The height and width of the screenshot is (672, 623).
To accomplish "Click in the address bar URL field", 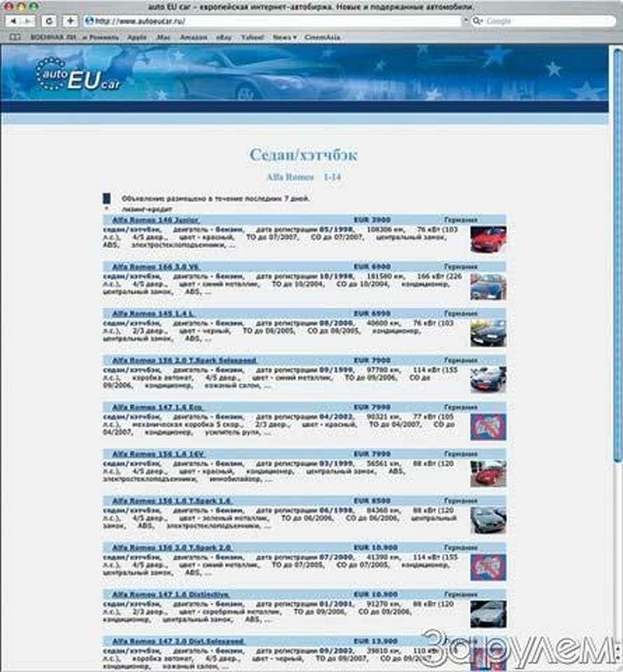I will [x=273, y=21].
